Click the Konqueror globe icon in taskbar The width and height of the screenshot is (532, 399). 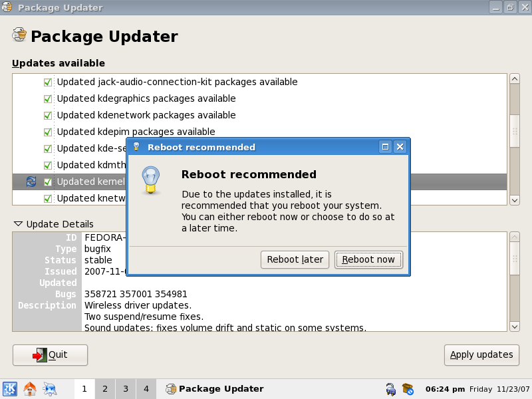coord(50,389)
